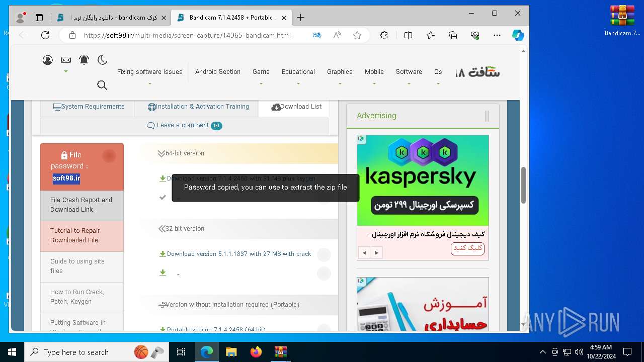The width and height of the screenshot is (644, 362).
Task: Refresh the page in Edge
Action: 45,35
